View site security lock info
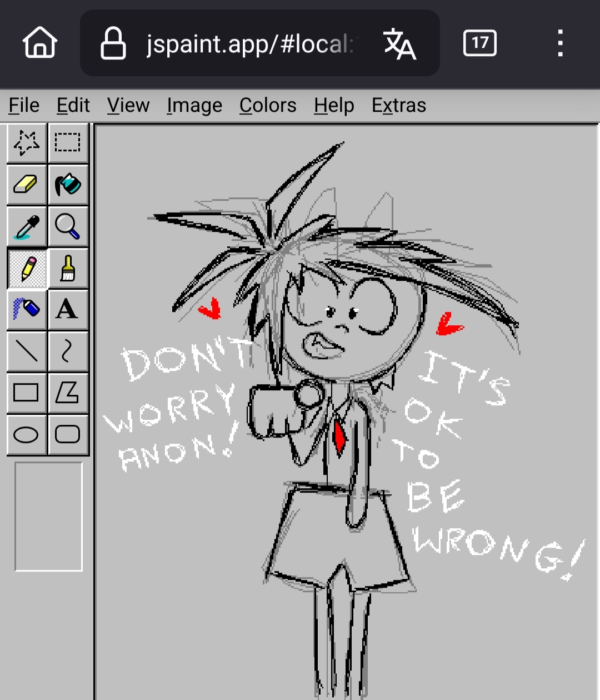 (x=113, y=43)
